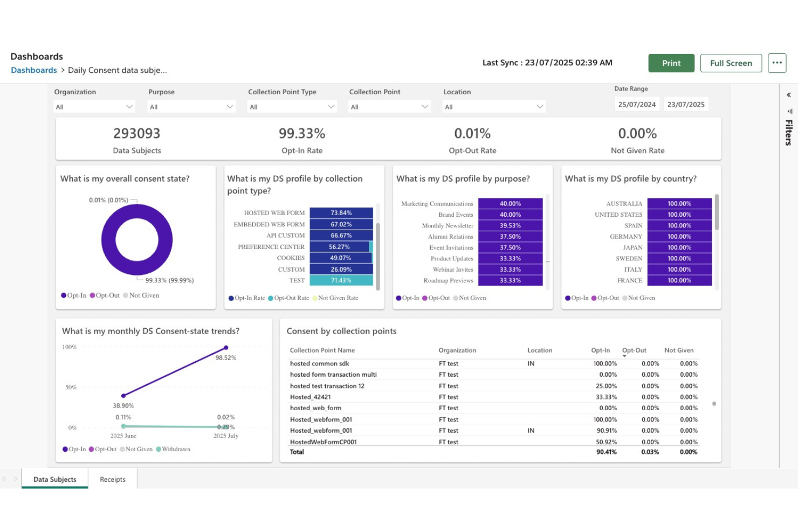Screen dimensions: 798x532
Task: Toggle Not Given legend in country chart
Action: click(639, 298)
